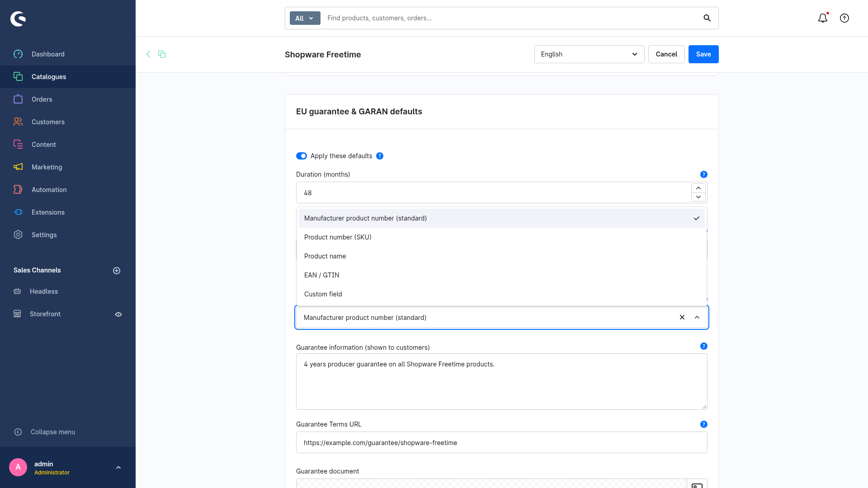Show help tooltip for Guarantee information
The width and height of the screenshot is (868, 488).
pyautogui.click(x=704, y=346)
